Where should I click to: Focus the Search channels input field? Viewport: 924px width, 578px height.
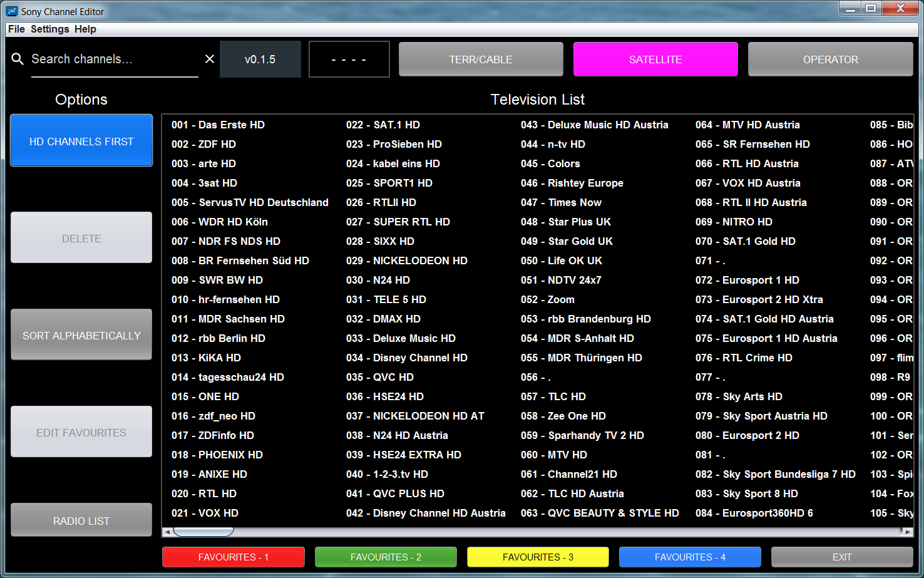point(115,59)
